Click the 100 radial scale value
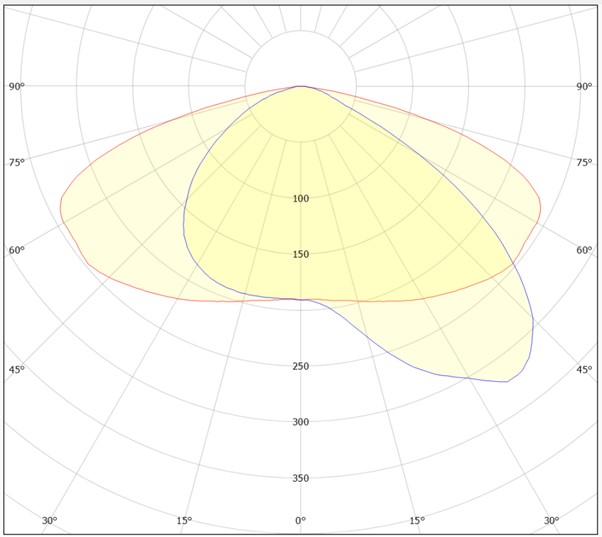602x537 pixels. click(x=301, y=199)
